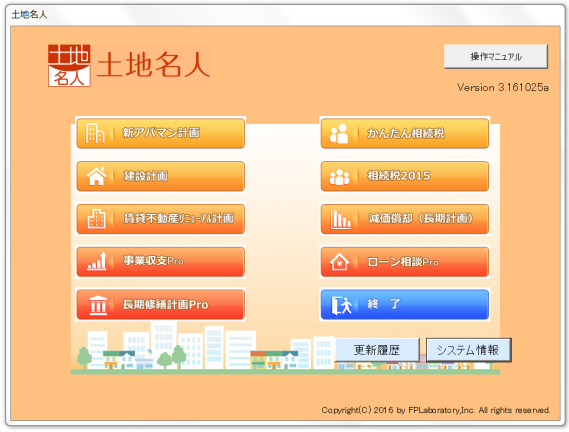Viewport: 569px width, 432px height.
Task: Click the house icon on 建設計画
Action: point(96,176)
